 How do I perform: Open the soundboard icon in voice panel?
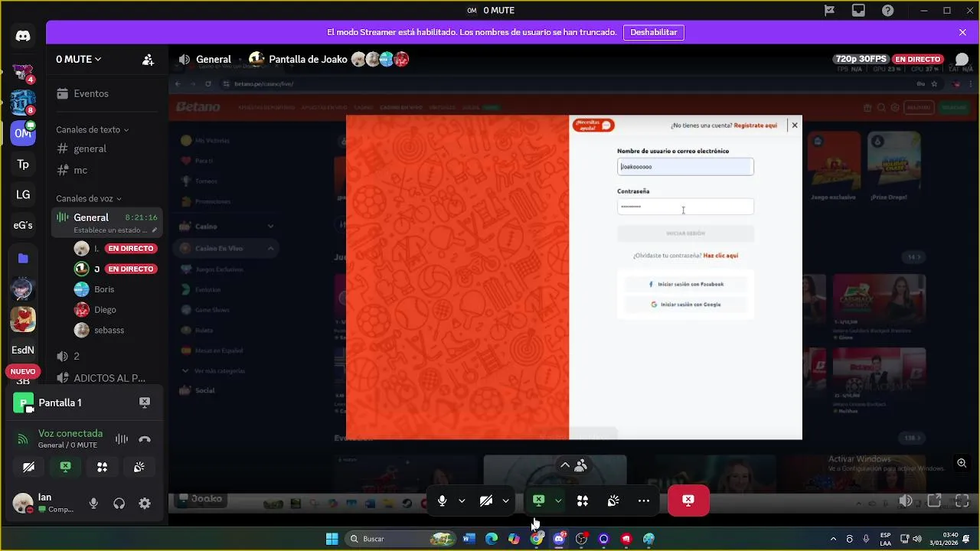pos(139,467)
